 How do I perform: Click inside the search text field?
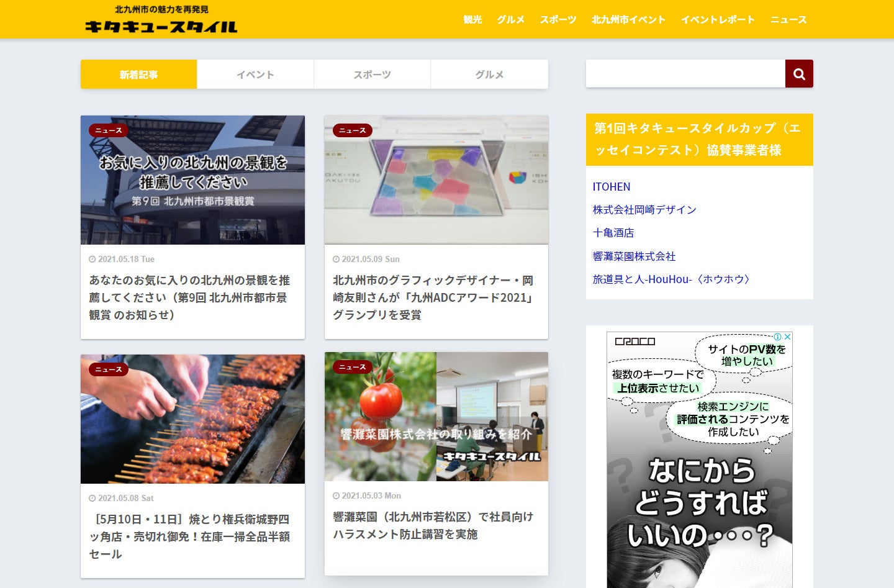click(x=685, y=74)
